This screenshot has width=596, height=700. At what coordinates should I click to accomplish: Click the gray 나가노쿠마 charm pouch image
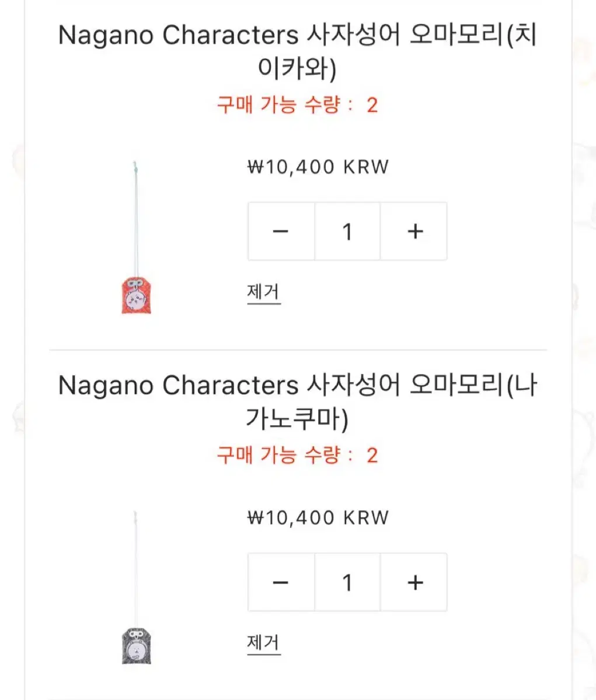[x=137, y=645]
